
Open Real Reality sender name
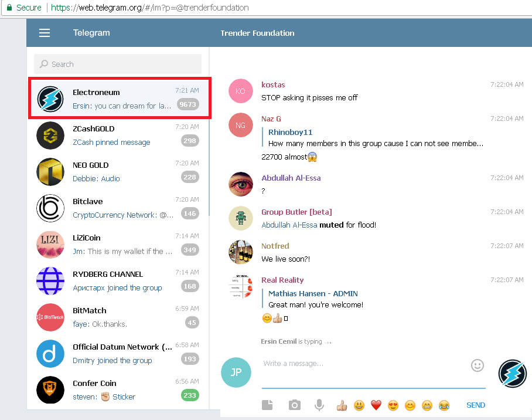(282, 280)
